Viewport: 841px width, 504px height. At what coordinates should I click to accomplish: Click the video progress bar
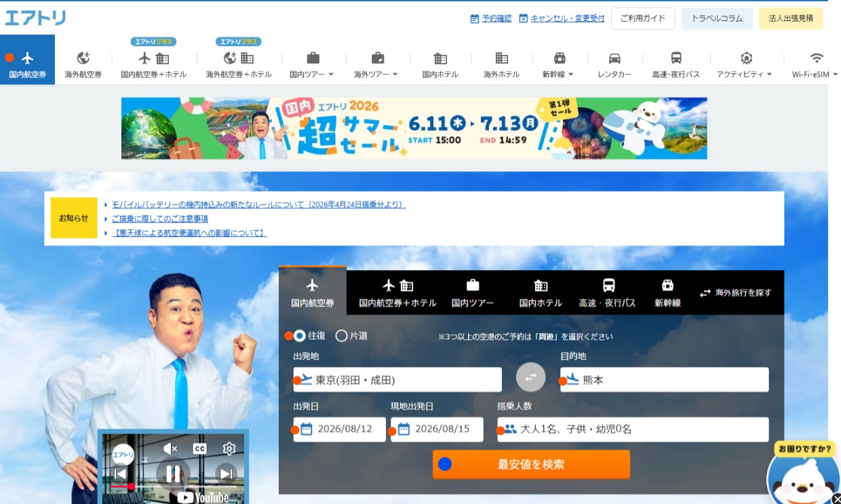click(173, 487)
